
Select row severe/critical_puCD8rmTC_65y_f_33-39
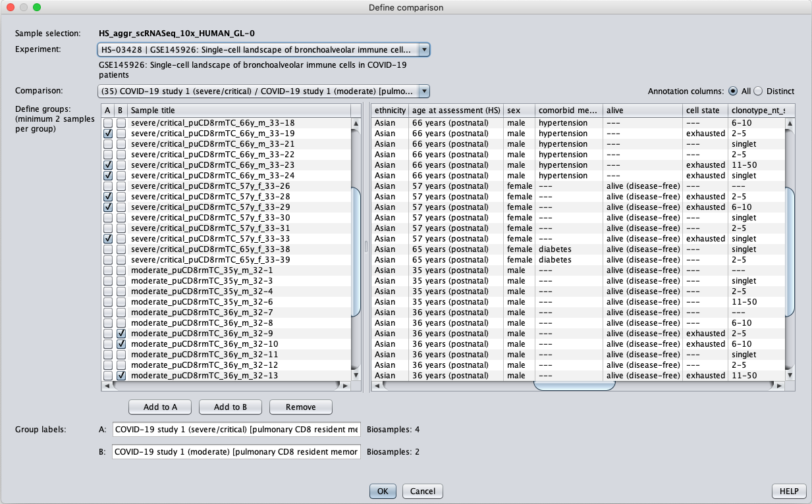coord(226,260)
